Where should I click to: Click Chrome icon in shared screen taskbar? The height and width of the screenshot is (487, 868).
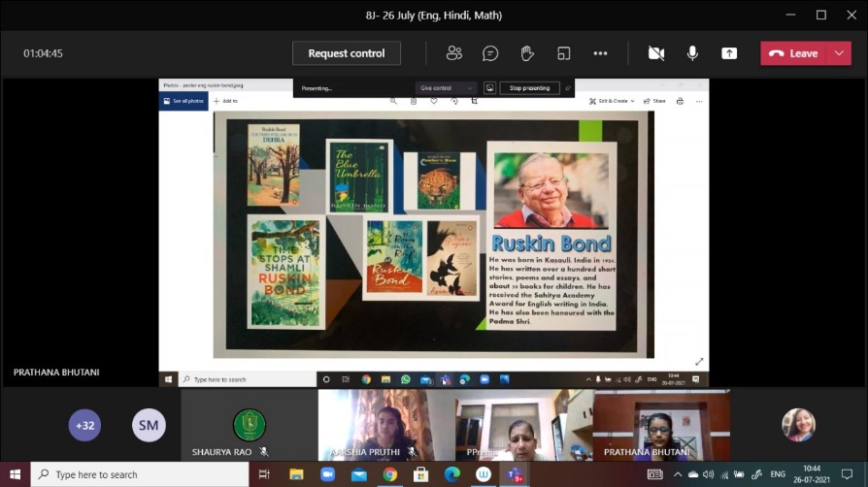click(366, 379)
